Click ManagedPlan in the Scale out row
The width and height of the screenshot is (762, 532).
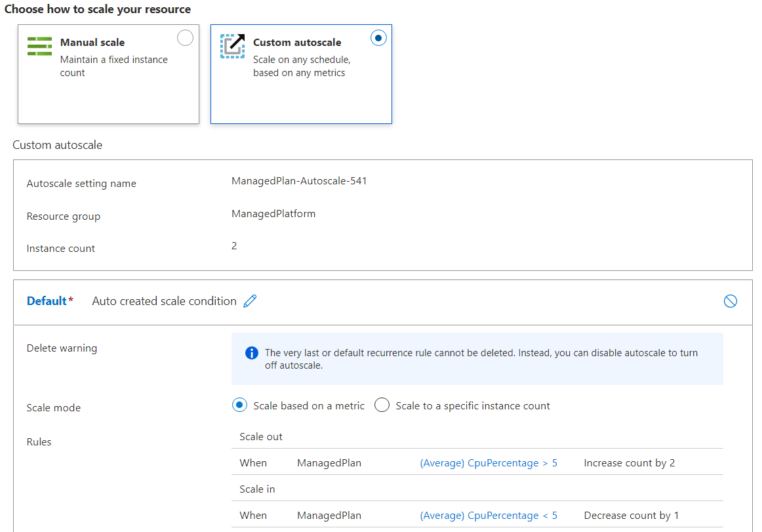pos(329,463)
